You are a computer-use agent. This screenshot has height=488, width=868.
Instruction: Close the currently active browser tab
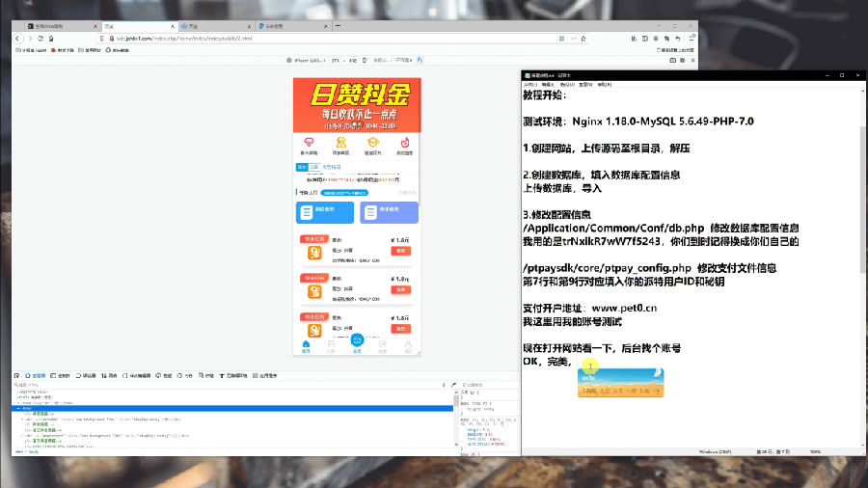pos(173,26)
